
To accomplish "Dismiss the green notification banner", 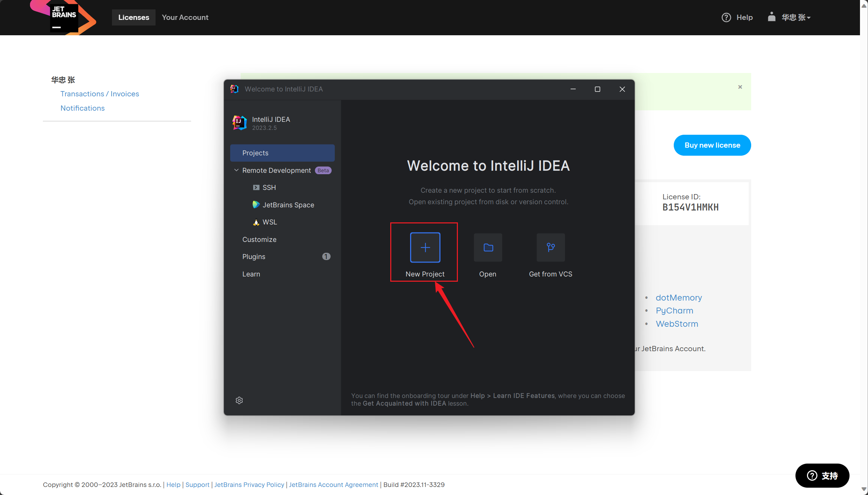I will pos(740,87).
